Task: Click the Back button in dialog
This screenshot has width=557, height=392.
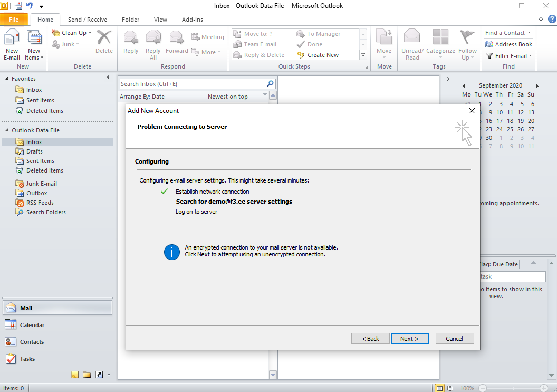Action: [x=370, y=339]
